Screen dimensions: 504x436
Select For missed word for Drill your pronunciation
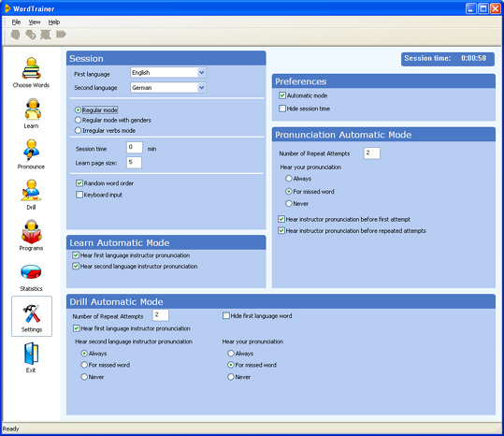[231, 365]
